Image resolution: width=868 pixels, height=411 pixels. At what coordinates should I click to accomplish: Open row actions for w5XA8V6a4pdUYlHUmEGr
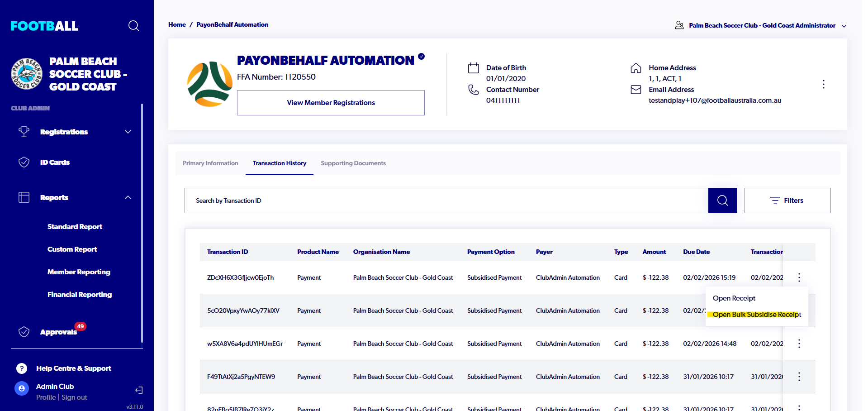799,344
